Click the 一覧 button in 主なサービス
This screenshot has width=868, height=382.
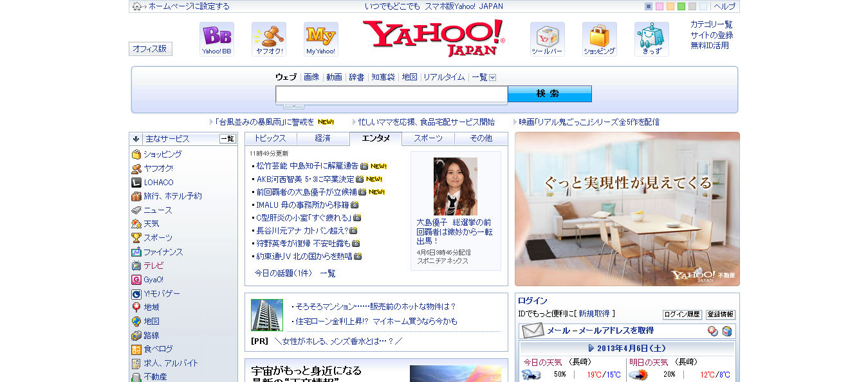(228, 138)
